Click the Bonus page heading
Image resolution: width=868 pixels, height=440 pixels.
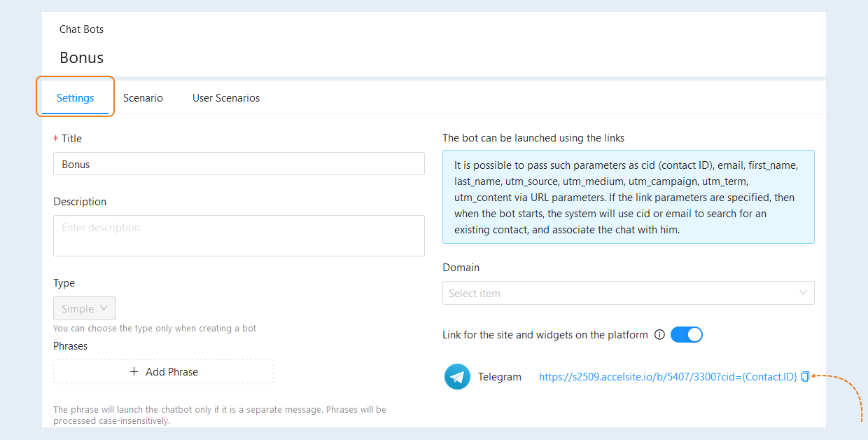click(81, 57)
